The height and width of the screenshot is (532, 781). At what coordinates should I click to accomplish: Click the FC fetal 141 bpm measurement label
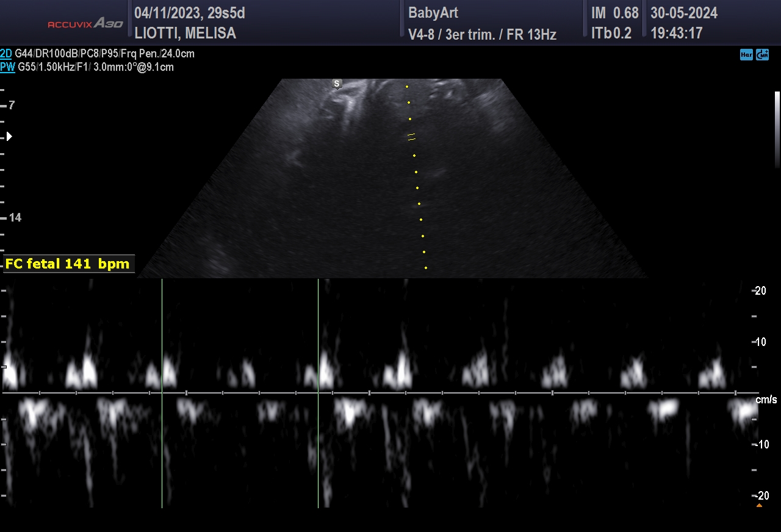click(68, 264)
